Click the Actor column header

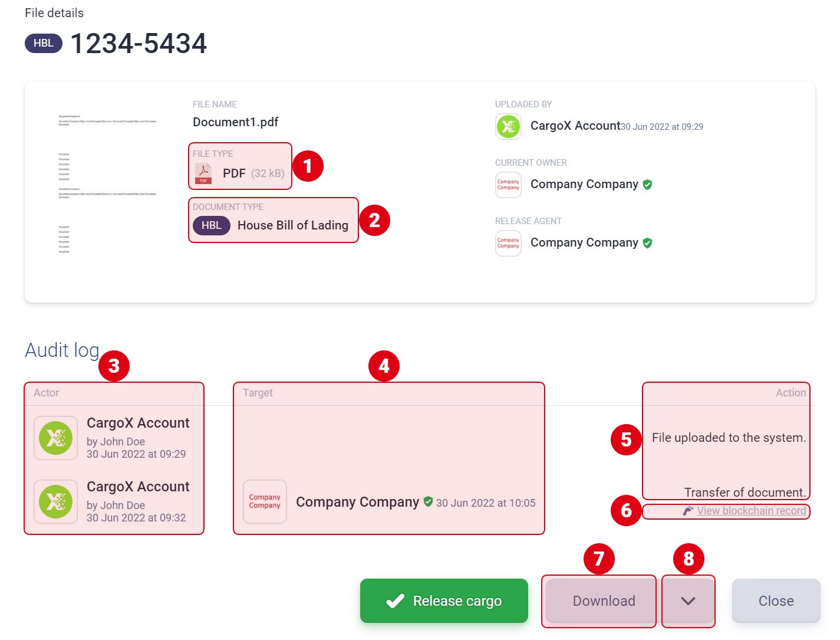click(47, 393)
